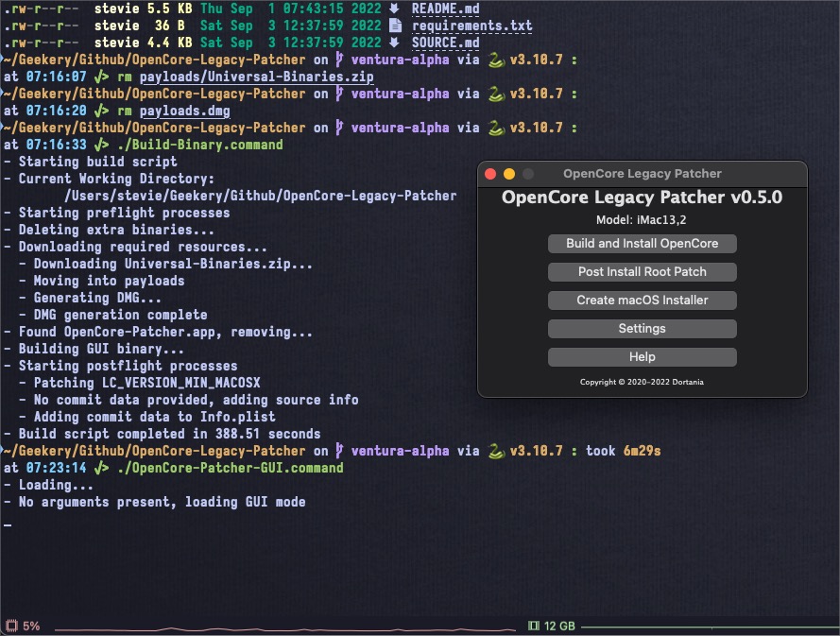Screen dimensions: 840x636
Task: Click the CPU usage chip icon
Action: [11, 626]
